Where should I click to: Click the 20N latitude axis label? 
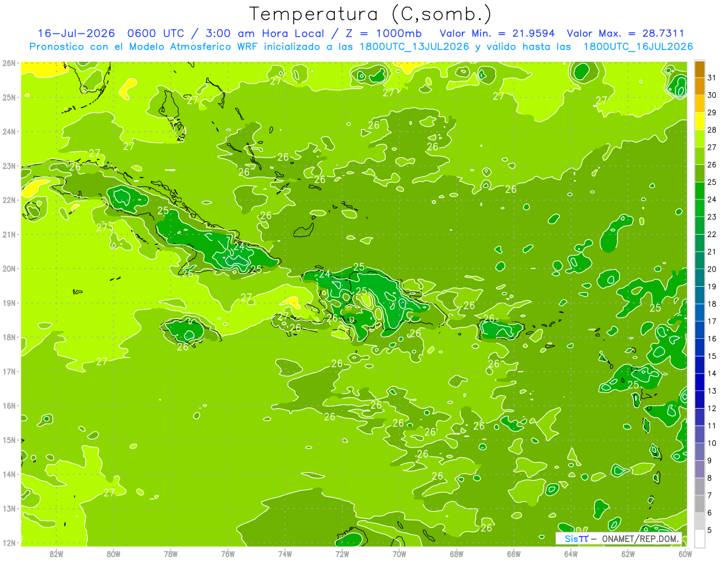point(9,269)
